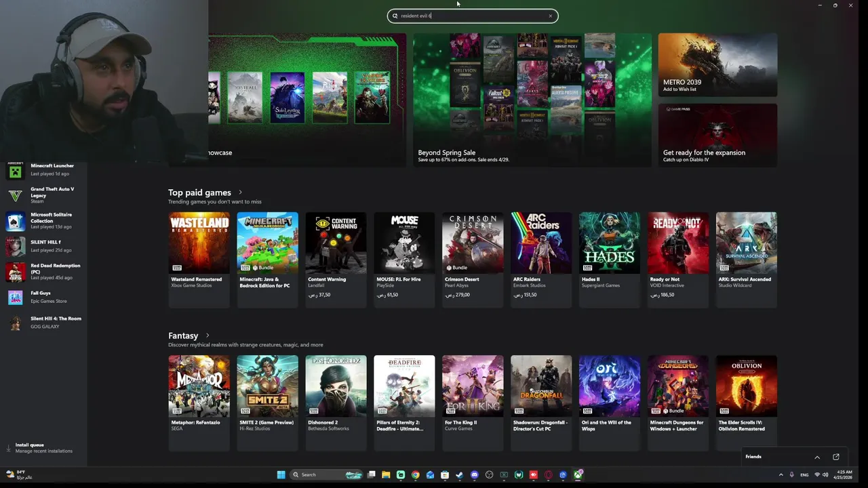
Task: Open Wi-Fi and volume quick settings
Action: pos(821,474)
